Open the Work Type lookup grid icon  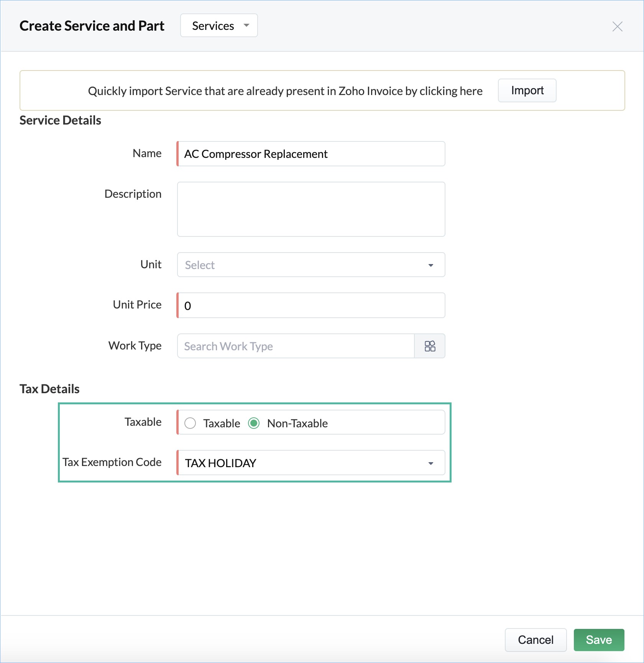point(430,346)
